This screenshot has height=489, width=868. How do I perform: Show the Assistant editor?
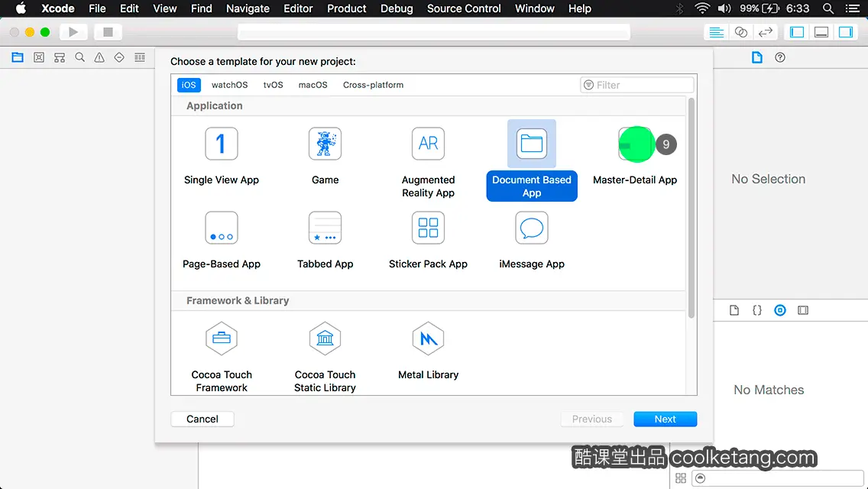click(740, 32)
